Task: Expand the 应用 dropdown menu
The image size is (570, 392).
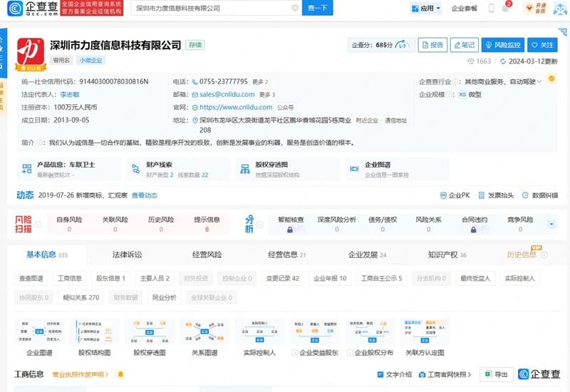Action: click(x=425, y=8)
